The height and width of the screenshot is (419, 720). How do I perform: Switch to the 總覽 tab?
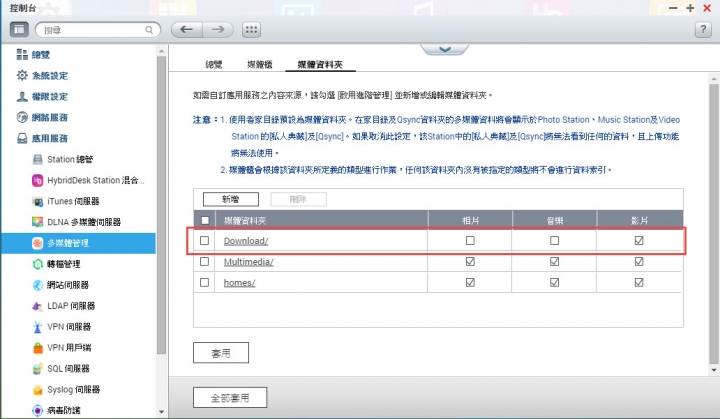214,64
